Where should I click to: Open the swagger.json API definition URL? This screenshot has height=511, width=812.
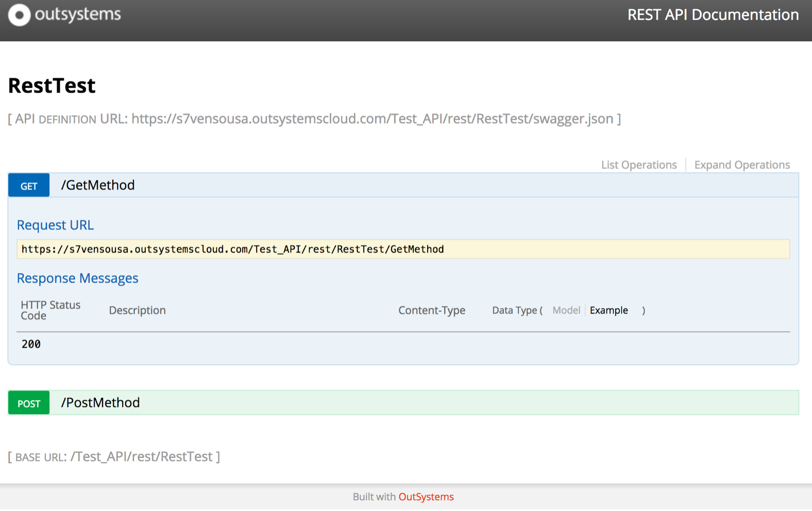pyautogui.click(x=372, y=119)
